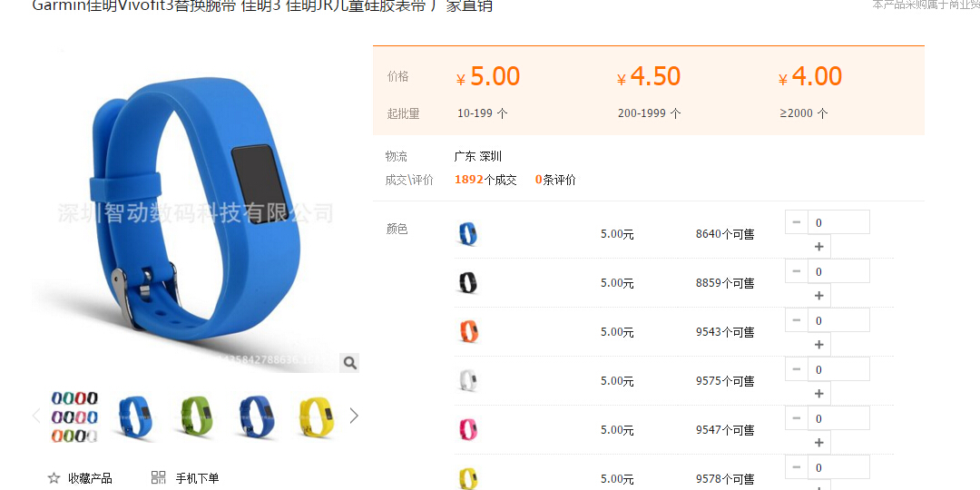This screenshot has width=980, height=490.
Task: Click the Garmin佳明Vivofit3 product title
Action: [262, 6]
